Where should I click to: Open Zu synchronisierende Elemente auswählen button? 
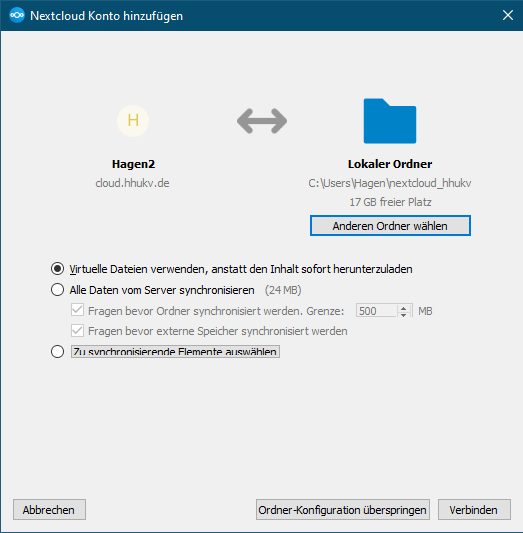(x=175, y=351)
